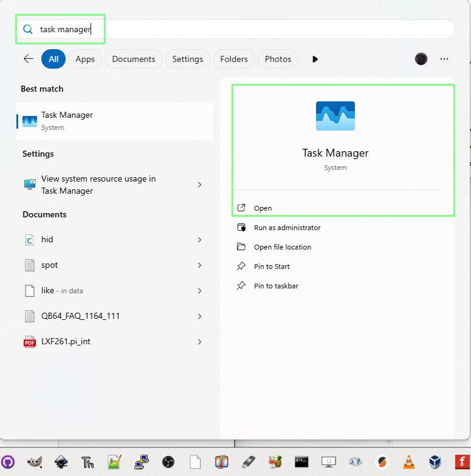Image resolution: width=471 pixels, height=476 pixels.
Task: Launch Inkscape from the taskbar
Action: pyautogui.click(x=61, y=462)
